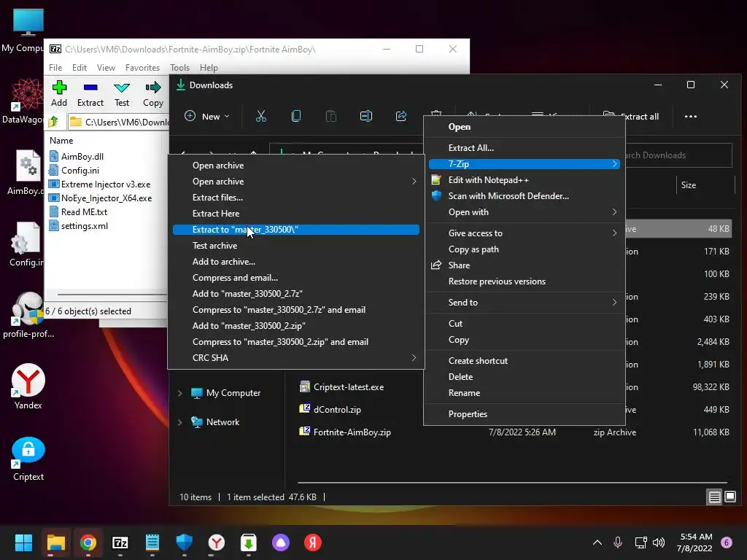Click the Rename icon in Downloads toolbar
Screen dimensions: 747x560
click(x=366, y=116)
